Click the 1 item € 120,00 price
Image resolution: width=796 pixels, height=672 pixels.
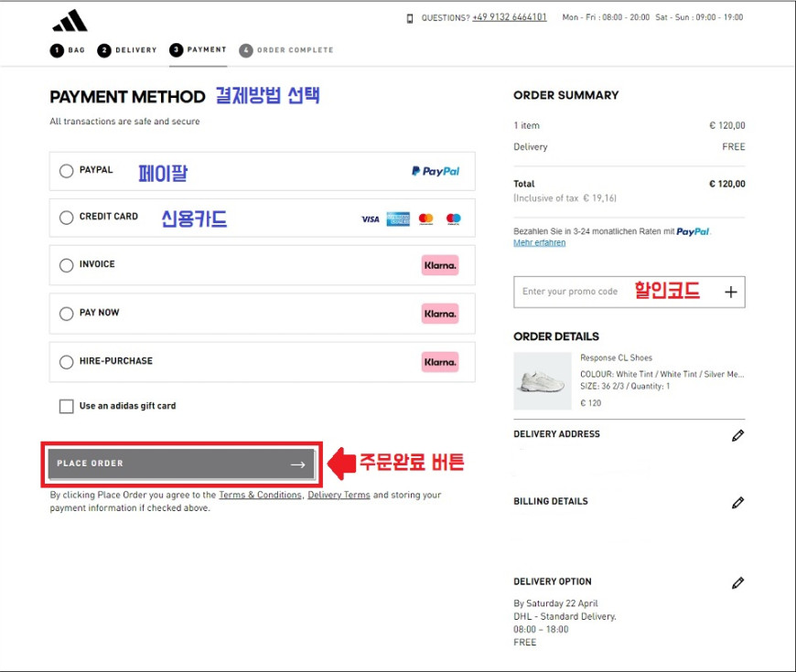click(727, 126)
